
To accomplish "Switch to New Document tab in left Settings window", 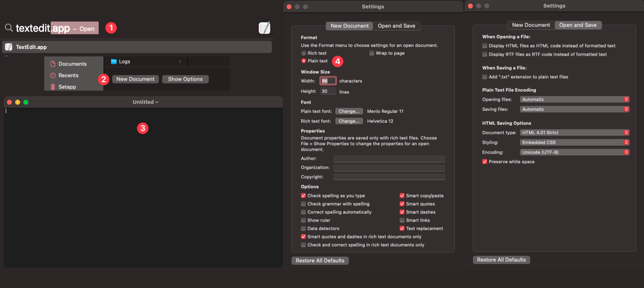I will pyautogui.click(x=350, y=26).
